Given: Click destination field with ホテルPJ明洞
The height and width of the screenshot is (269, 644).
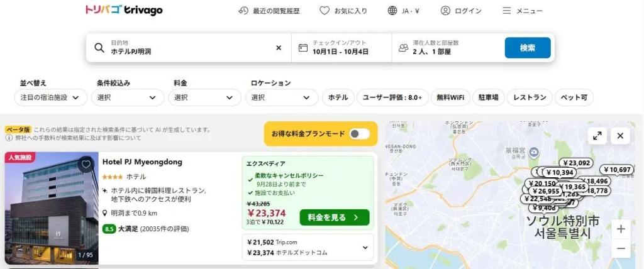Looking at the screenshot, I should tap(189, 48).
